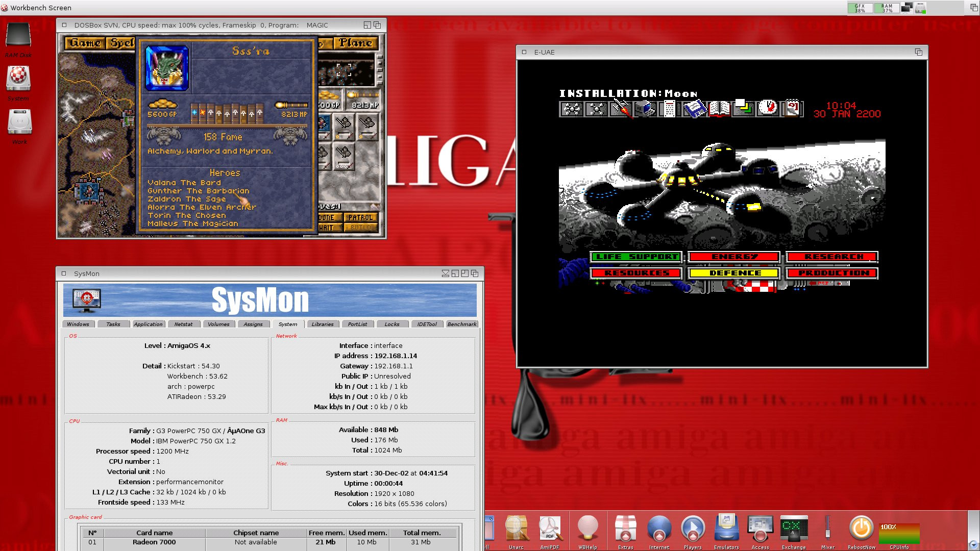Select the Volumes tab in SysMon
980x551 pixels.
point(218,324)
